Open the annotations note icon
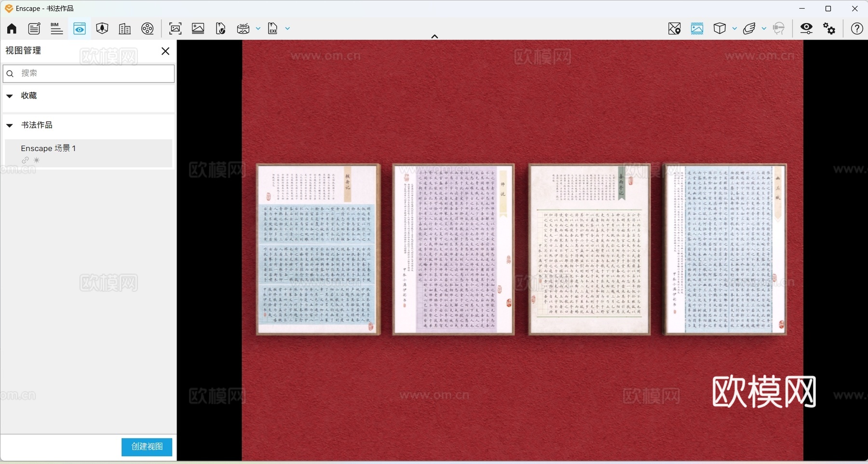The image size is (868, 464). tap(34, 28)
